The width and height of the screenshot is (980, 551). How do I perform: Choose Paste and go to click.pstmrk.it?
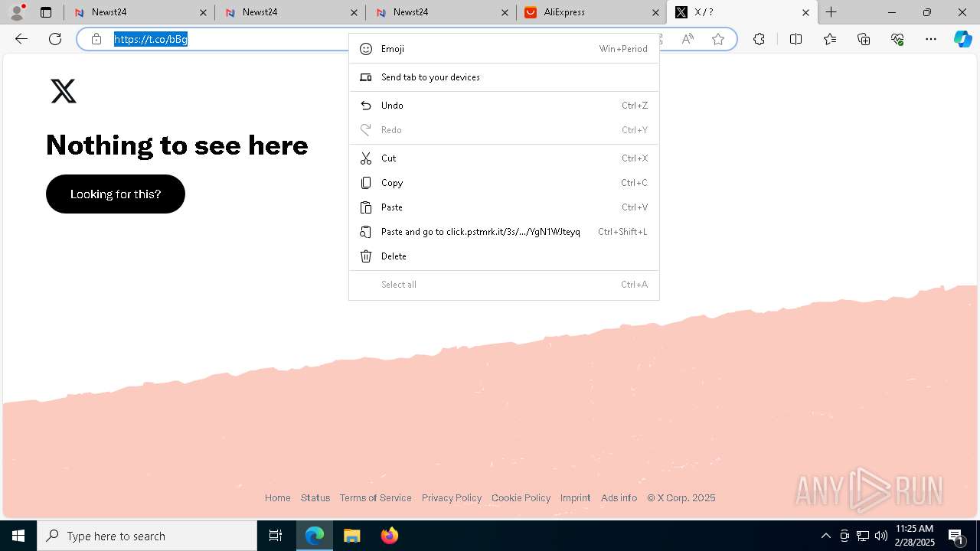[x=504, y=232]
